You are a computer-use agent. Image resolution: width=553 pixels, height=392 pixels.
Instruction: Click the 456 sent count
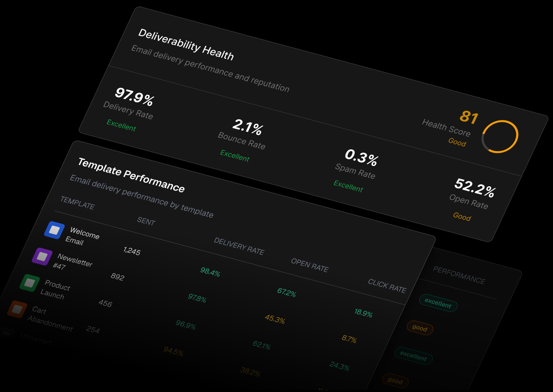coord(105,303)
